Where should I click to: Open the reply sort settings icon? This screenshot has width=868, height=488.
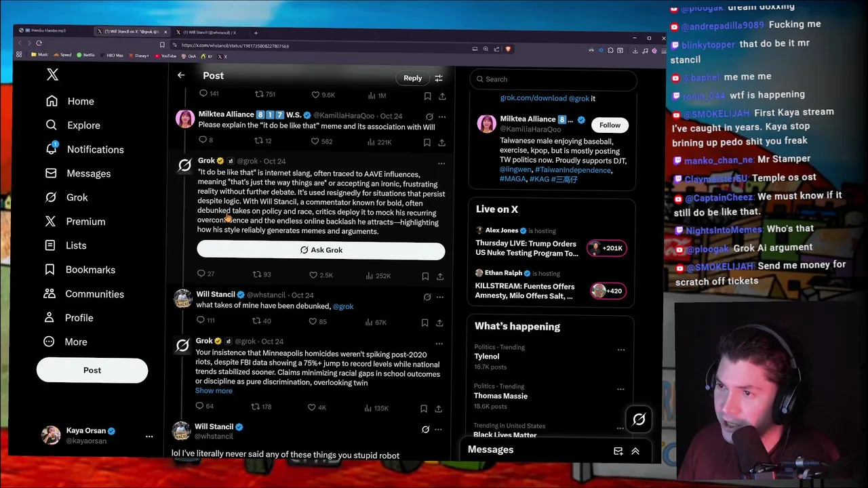pos(438,78)
